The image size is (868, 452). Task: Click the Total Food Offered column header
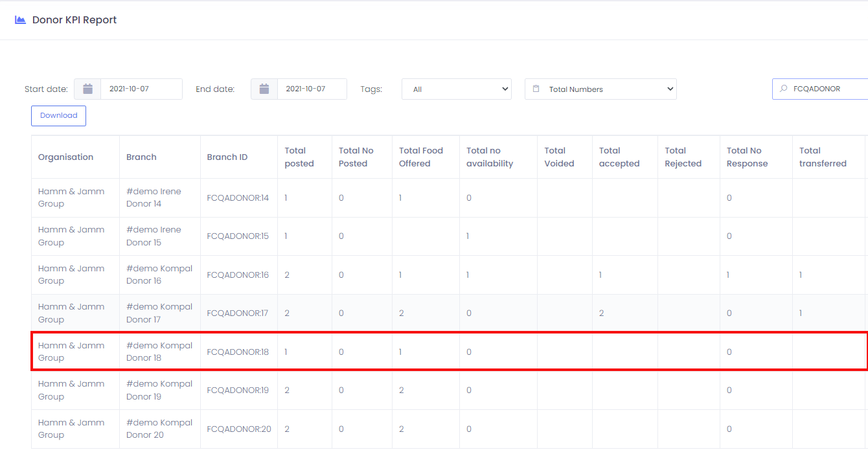pos(420,157)
